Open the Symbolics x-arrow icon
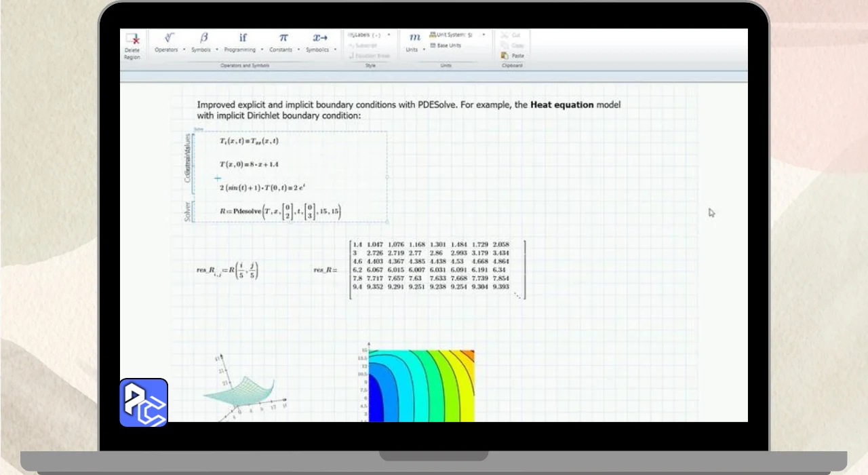This screenshot has height=475, width=868. pos(320,38)
